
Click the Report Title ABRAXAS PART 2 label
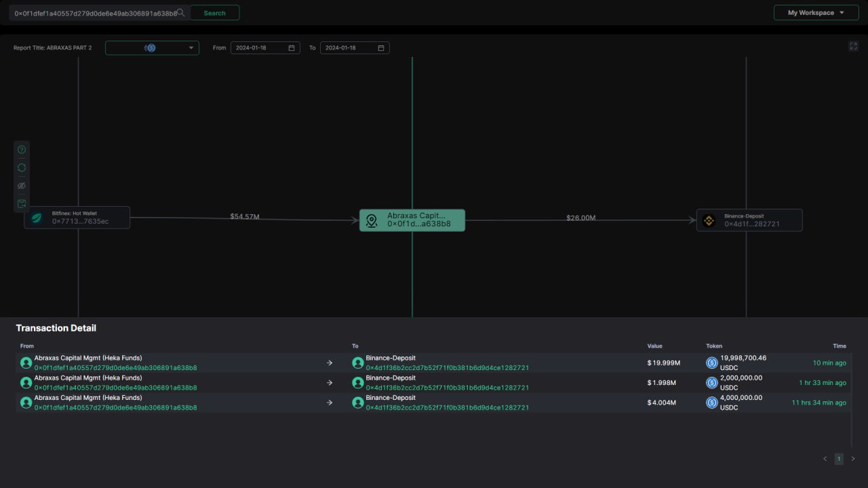point(52,48)
